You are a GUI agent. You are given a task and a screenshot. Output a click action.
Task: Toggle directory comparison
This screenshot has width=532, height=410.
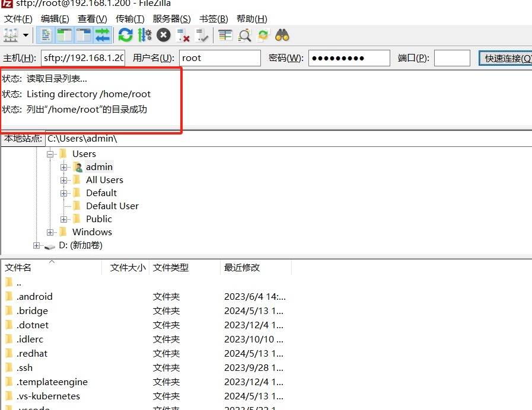click(x=244, y=36)
